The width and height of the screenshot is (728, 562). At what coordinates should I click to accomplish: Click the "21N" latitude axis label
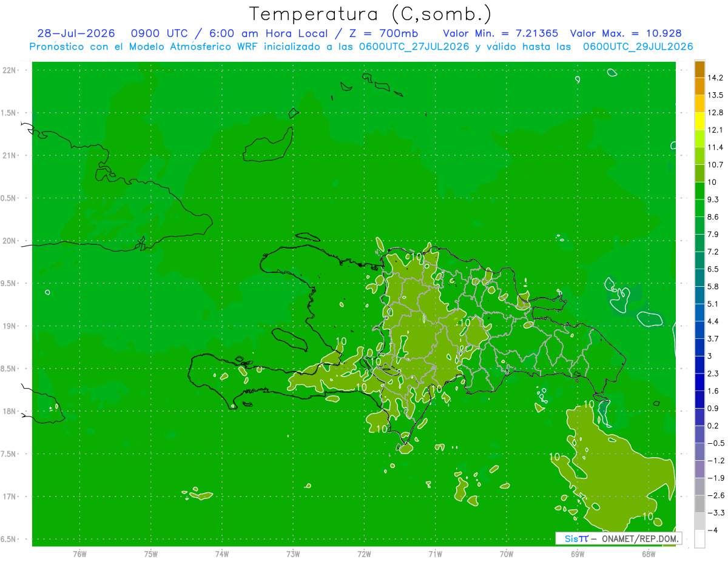tap(9, 155)
